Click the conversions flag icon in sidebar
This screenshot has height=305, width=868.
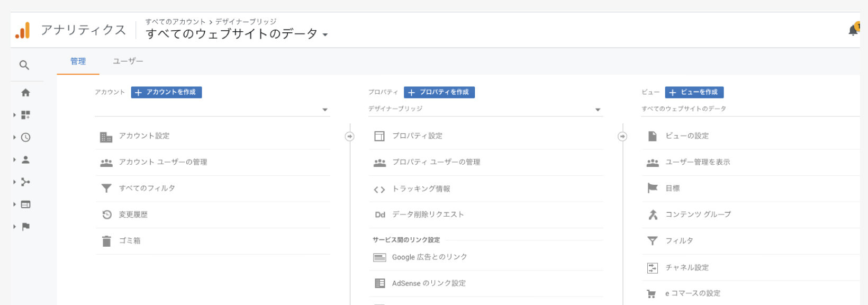click(25, 227)
